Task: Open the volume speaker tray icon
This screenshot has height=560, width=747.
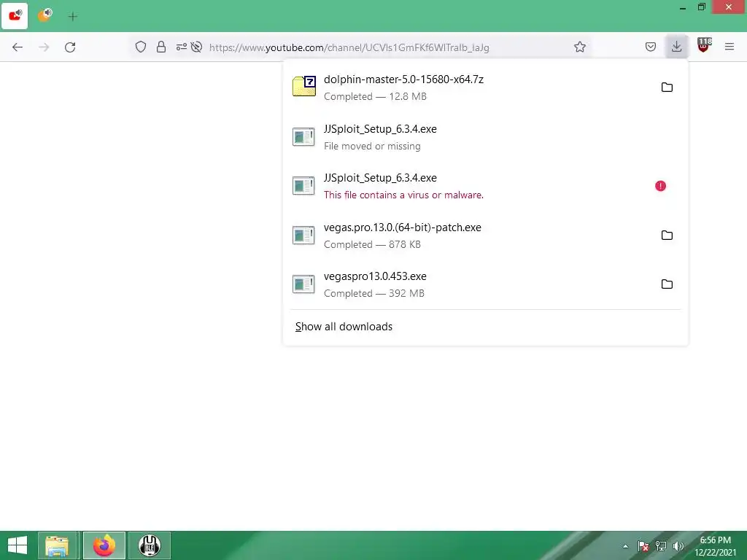Action: click(x=678, y=546)
